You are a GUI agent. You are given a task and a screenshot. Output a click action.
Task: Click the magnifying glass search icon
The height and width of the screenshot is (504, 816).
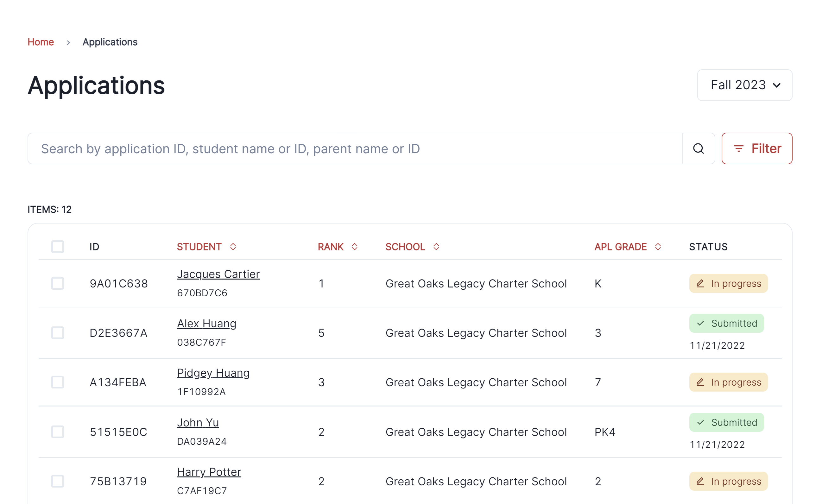698,149
